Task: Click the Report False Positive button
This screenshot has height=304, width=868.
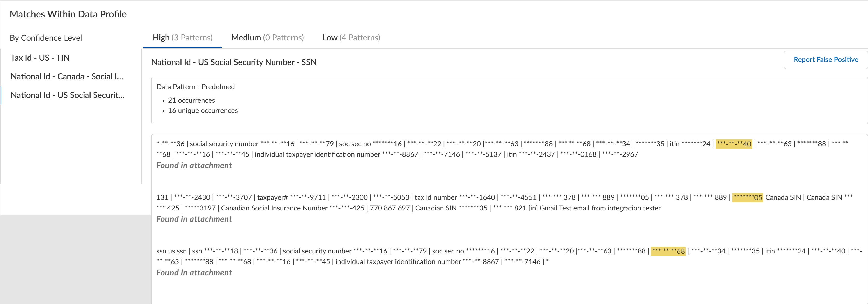Action: pos(825,60)
